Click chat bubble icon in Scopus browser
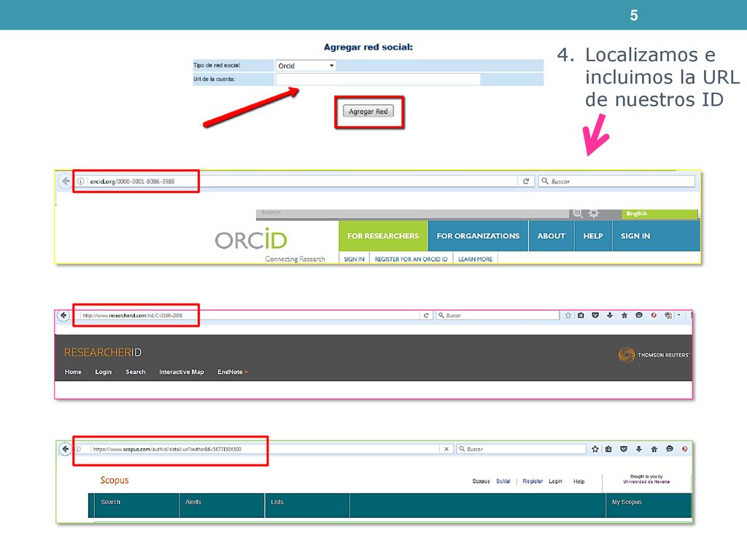Image resolution: width=747 pixels, height=560 pixels. (x=670, y=449)
